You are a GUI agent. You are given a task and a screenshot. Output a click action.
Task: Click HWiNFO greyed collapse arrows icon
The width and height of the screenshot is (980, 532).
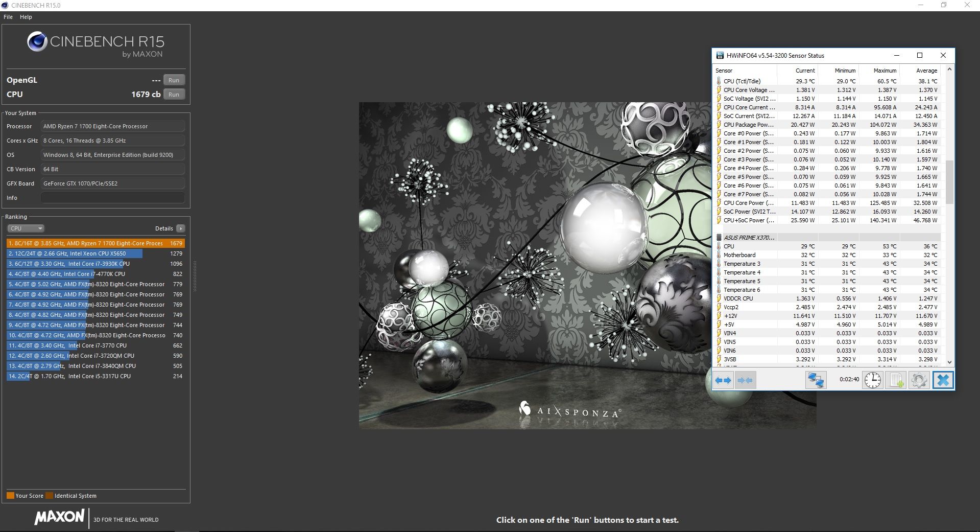(745, 380)
